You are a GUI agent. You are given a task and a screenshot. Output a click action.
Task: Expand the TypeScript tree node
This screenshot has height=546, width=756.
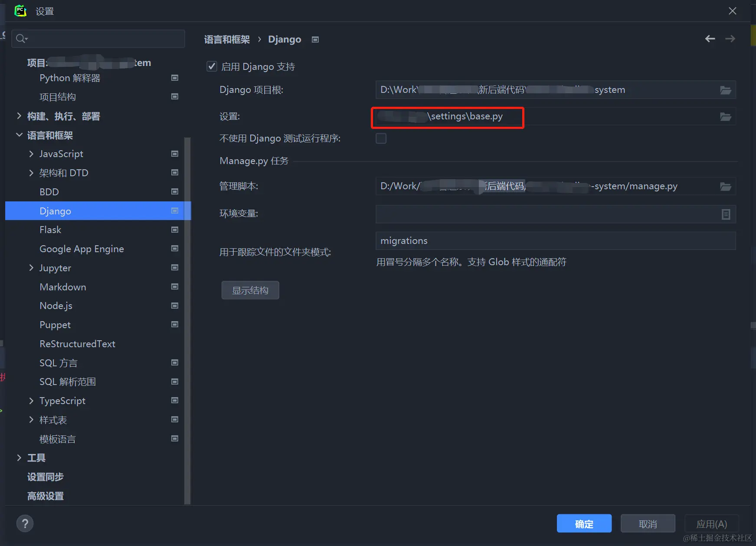31,401
